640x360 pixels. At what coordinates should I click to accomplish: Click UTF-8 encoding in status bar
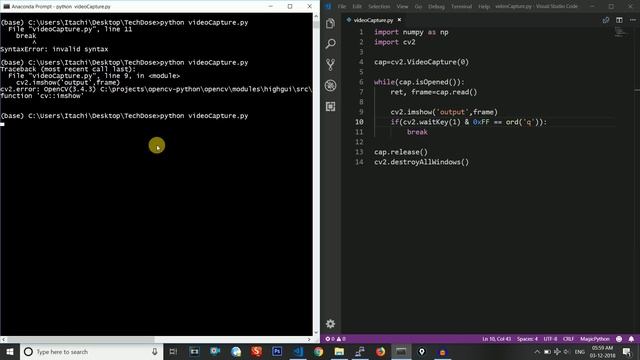(x=550, y=339)
